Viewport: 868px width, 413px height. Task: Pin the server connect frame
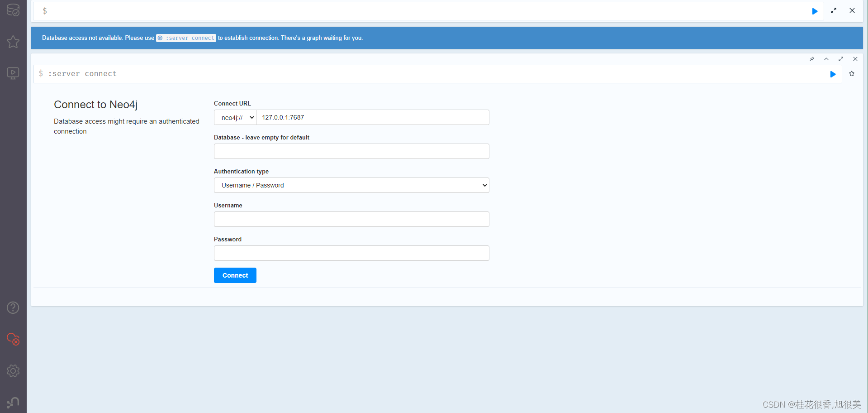[812, 59]
